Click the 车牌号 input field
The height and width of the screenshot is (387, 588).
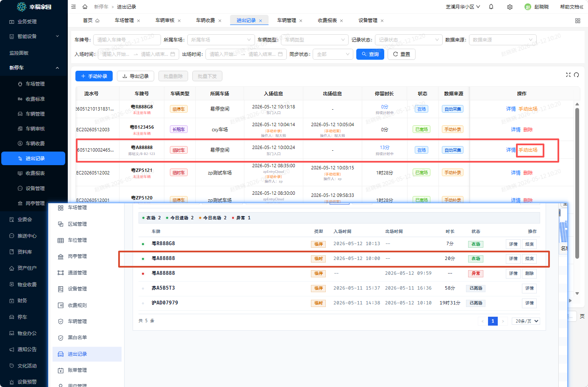[x=127, y=40]
